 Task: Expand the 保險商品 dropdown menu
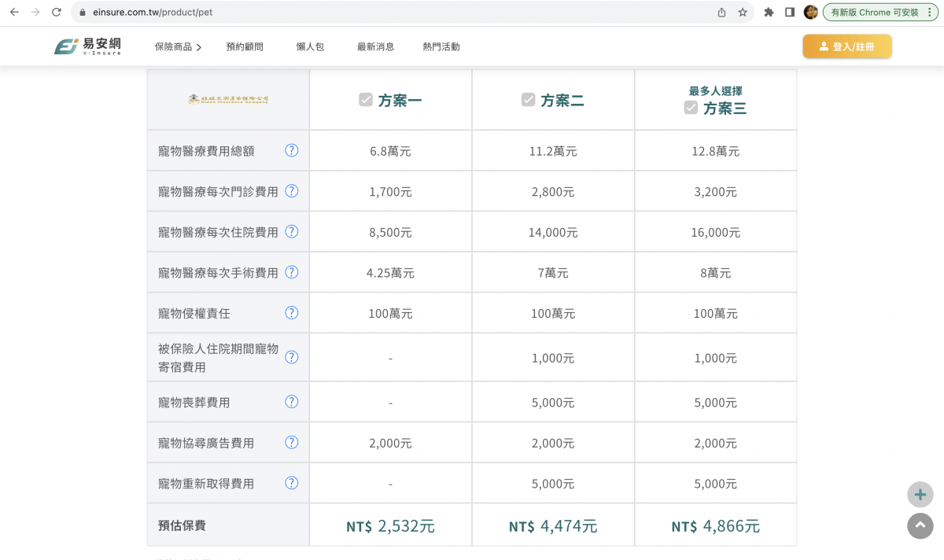(177, 46)
